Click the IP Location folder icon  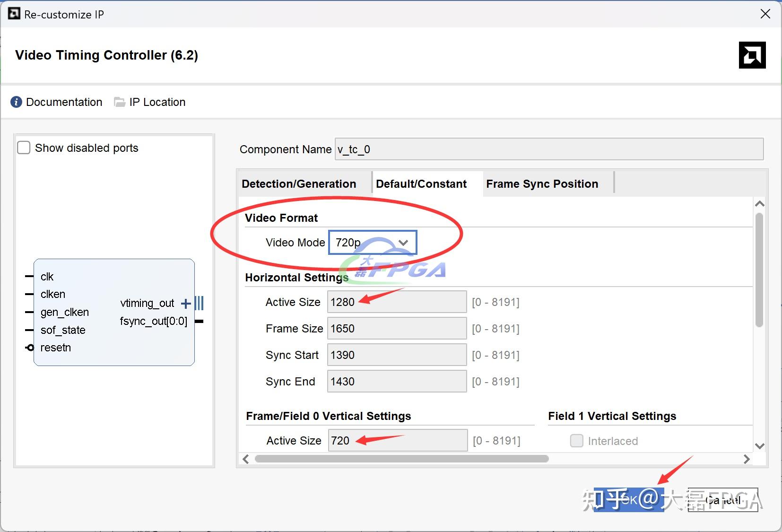click(x=120, y=102)
